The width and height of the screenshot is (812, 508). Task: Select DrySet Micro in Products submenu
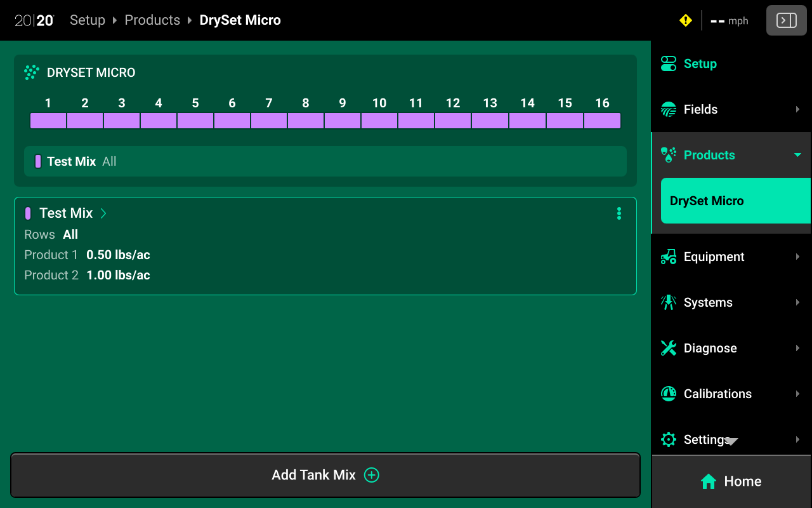[x=735, y=201]
